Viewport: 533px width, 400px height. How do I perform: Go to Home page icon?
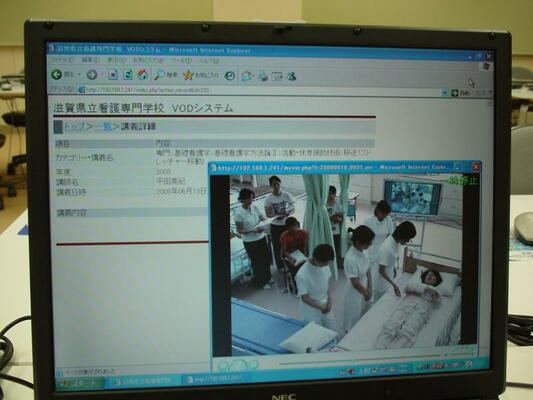143,75
